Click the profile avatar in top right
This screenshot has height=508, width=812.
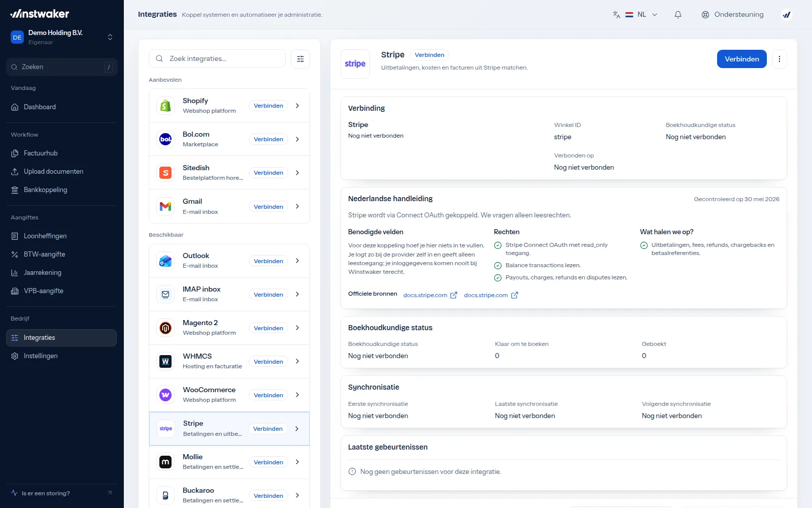787,15
